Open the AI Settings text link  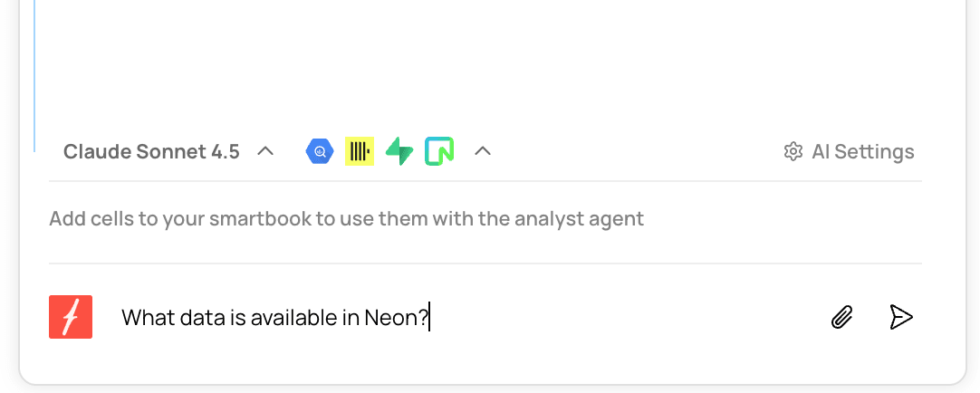pyautogui.click(x=862, y=151)
